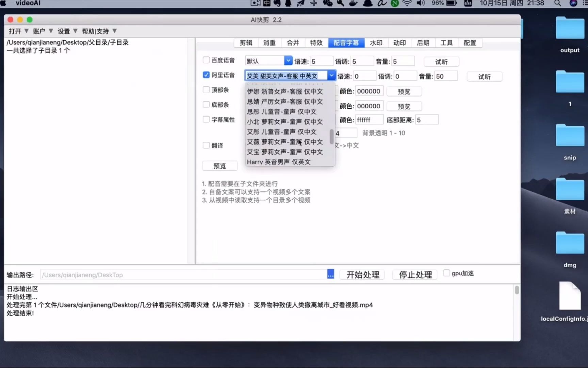Enable the 顶部条 checkbox
Viewport: 588px width, 368px height.
[x=206, y=90]
